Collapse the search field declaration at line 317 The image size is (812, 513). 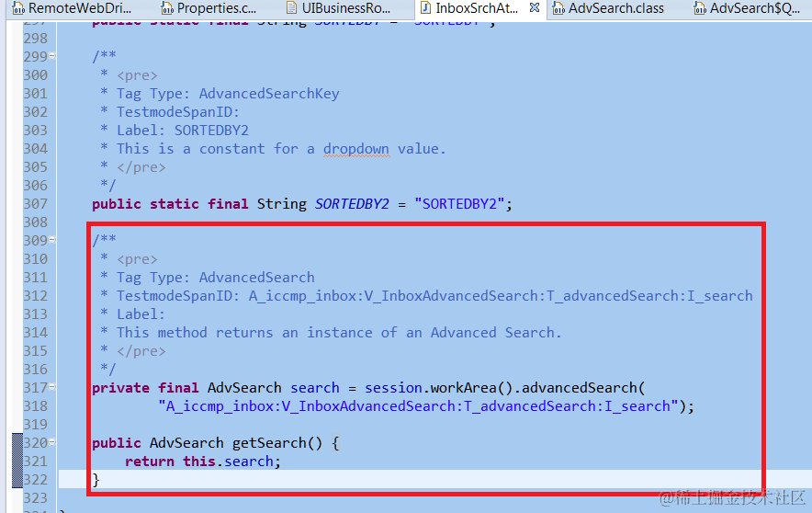pos(52,387)
